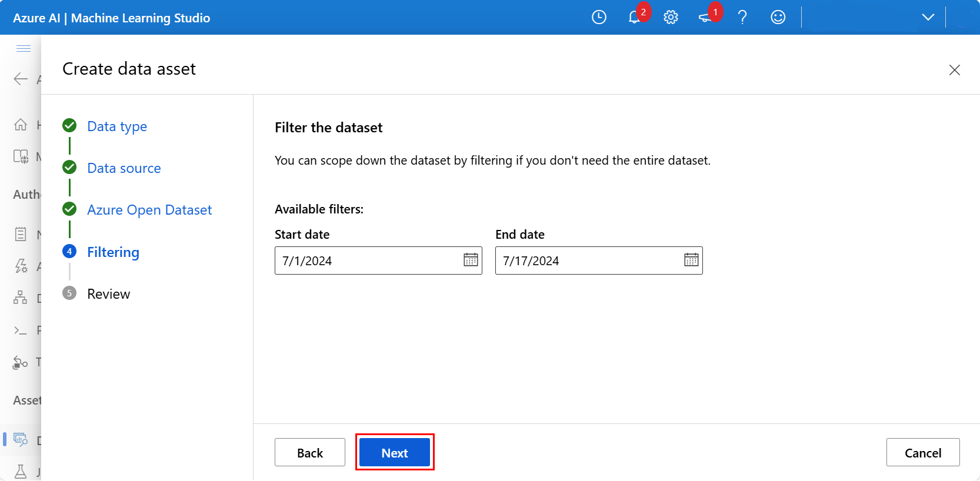Click the megaphone announcements icon
The image size is (980, 481).
click(705, 18)
